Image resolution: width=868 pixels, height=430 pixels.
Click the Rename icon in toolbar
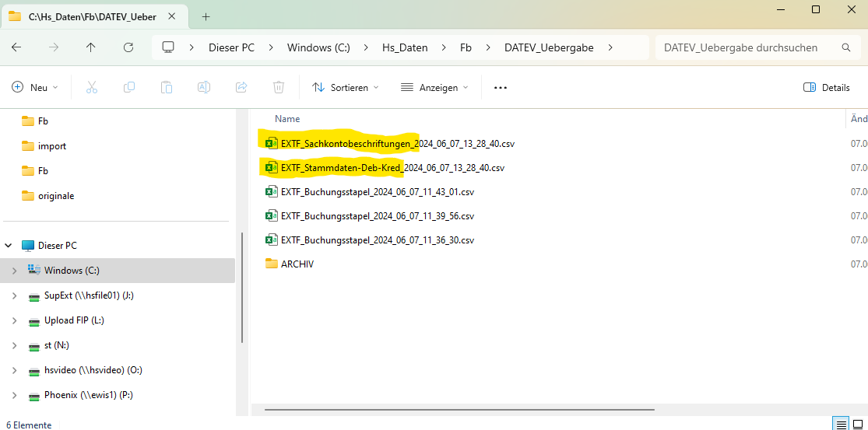tap(204, 88)
